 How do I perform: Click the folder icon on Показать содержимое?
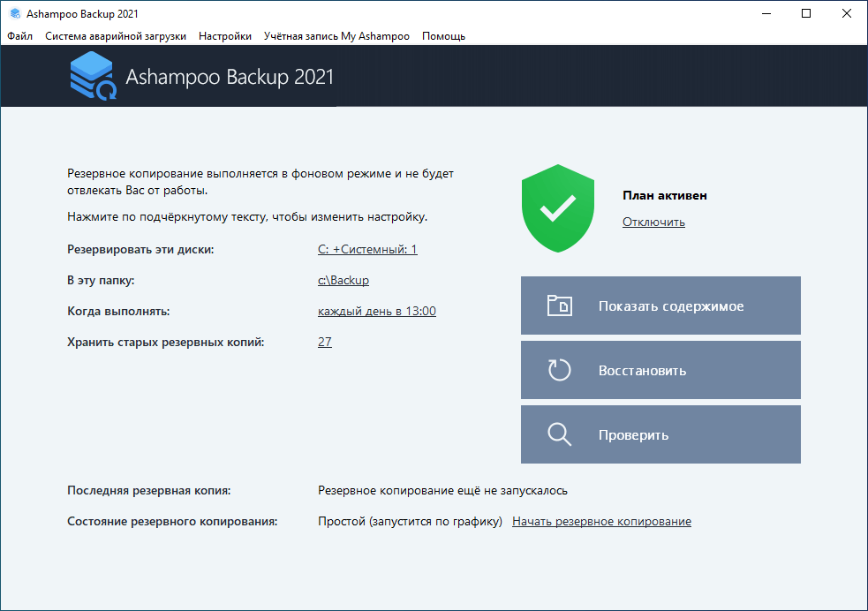[x=560, y=306]
